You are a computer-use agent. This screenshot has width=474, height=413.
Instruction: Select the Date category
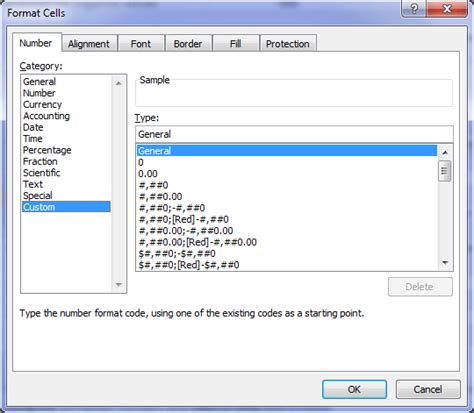(66, 127)
